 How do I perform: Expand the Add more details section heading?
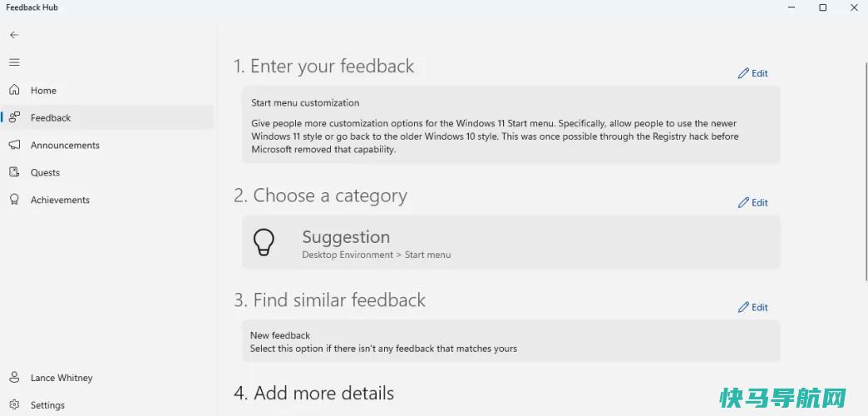click(x=314, y=394)
